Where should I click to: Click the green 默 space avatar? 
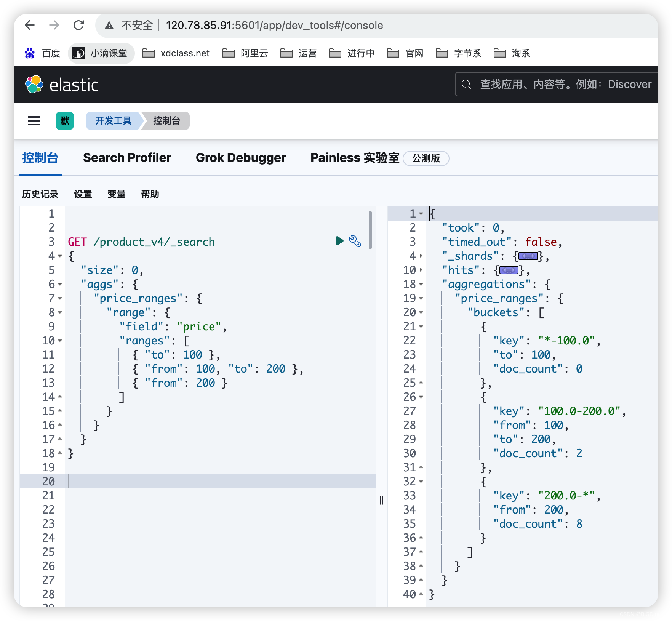(x=65, y=121)
